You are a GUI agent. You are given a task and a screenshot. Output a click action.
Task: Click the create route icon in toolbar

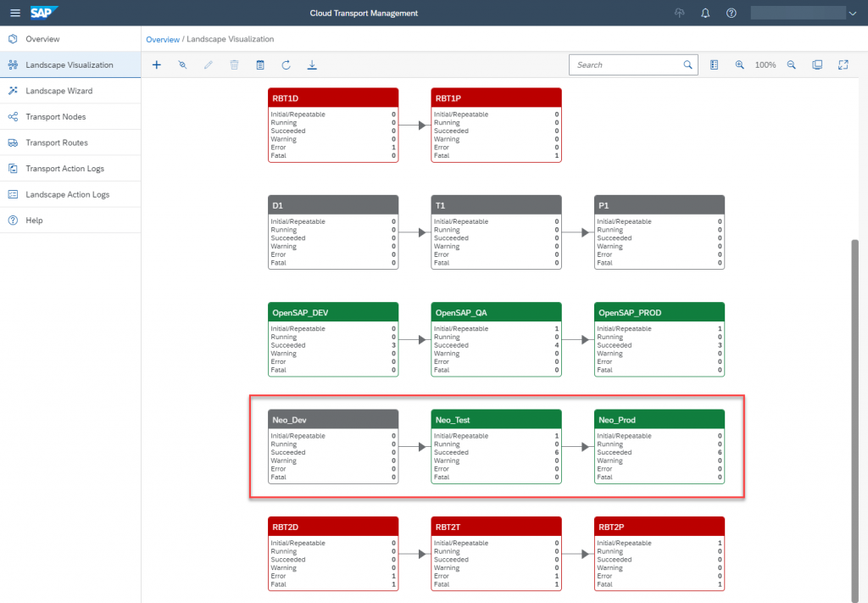point(182,64)
